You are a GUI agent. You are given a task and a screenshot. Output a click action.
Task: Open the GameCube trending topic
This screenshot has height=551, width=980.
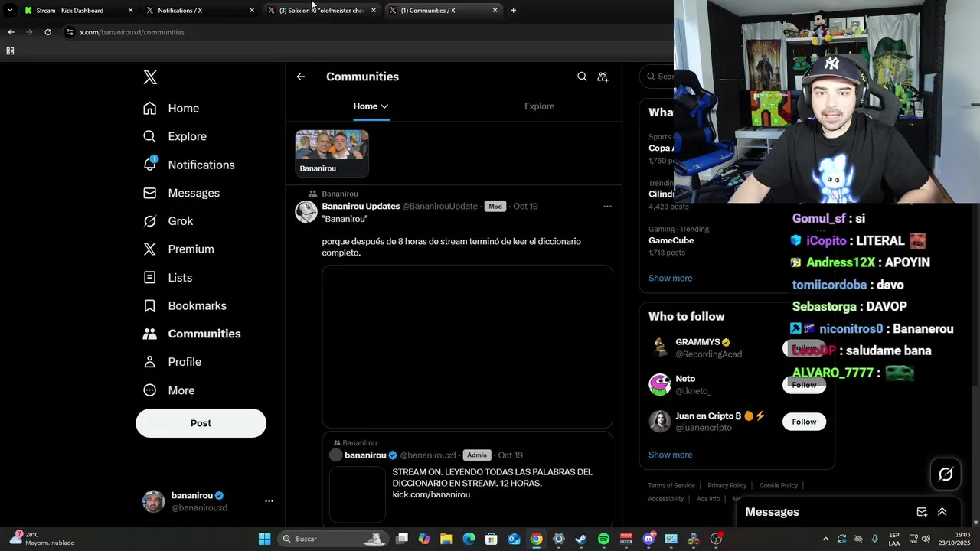[x=671, y=240]
